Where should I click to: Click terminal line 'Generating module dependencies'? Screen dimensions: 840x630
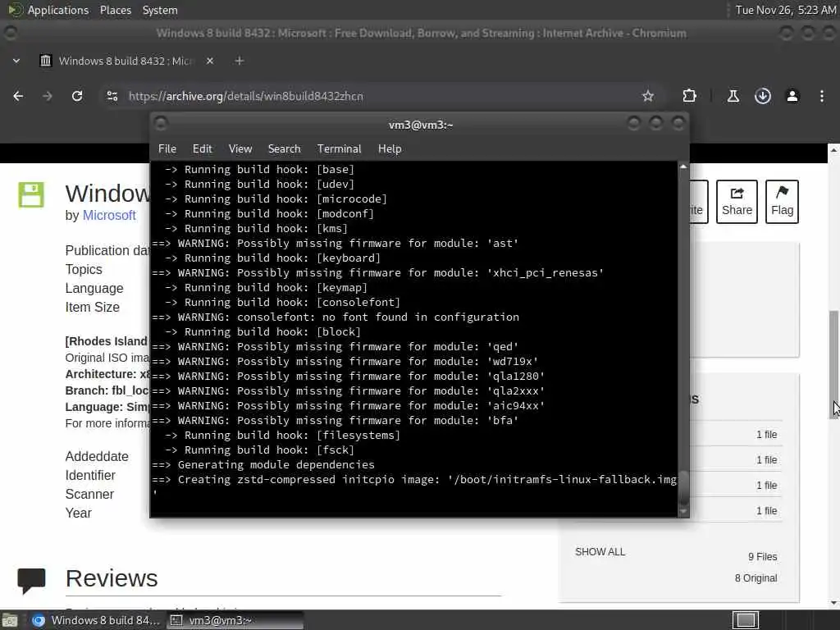coord(263,465)
